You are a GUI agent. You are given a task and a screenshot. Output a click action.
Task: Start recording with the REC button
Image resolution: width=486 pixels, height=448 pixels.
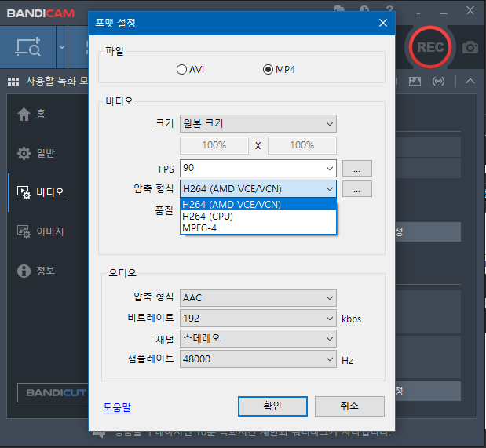[x=430, y=47]
